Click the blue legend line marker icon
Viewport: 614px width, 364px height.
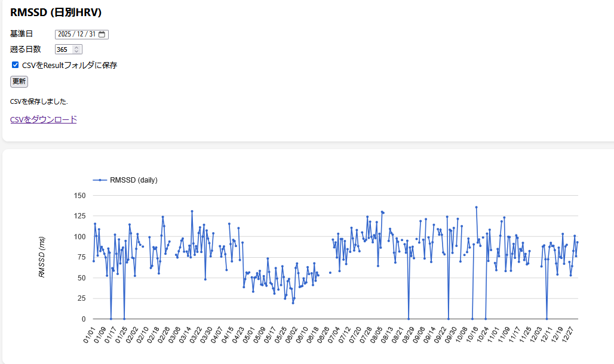tap(100, 180)
